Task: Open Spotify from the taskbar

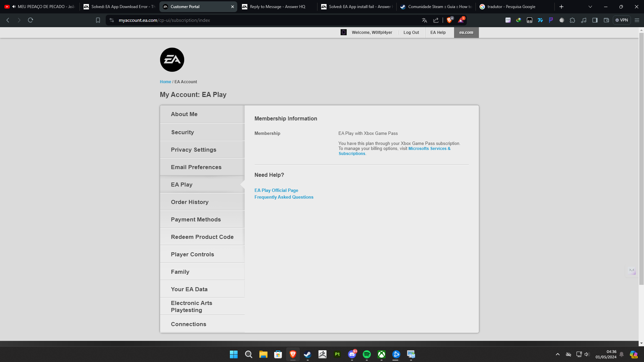Action: [366, 354]
